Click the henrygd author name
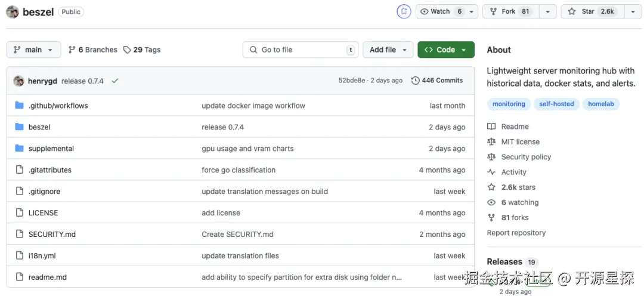This screenshot has height=296, width=644. [x=43, y=81]
